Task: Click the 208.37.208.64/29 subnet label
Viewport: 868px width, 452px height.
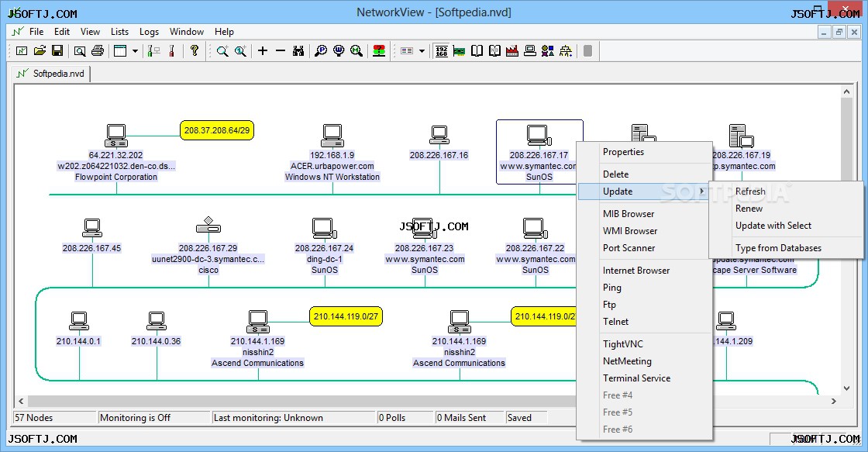Action: tap(217, 130)
